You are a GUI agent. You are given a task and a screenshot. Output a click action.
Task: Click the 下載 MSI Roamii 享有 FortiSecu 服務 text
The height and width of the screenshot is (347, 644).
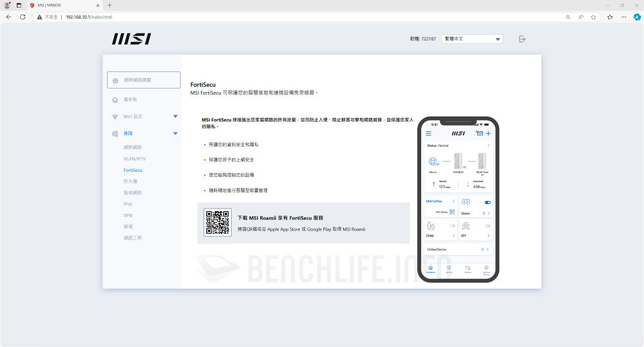(x=280, y=218)
